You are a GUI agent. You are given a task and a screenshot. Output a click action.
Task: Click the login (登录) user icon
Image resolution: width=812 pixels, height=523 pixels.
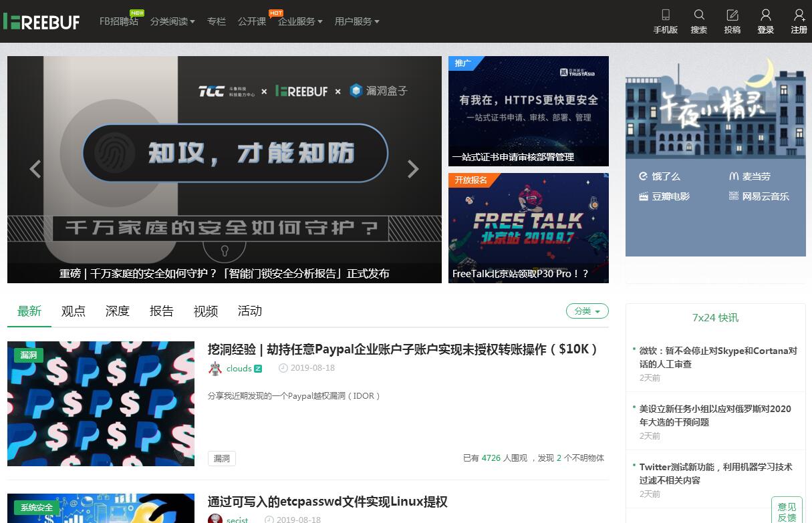[x=766, y=15]
